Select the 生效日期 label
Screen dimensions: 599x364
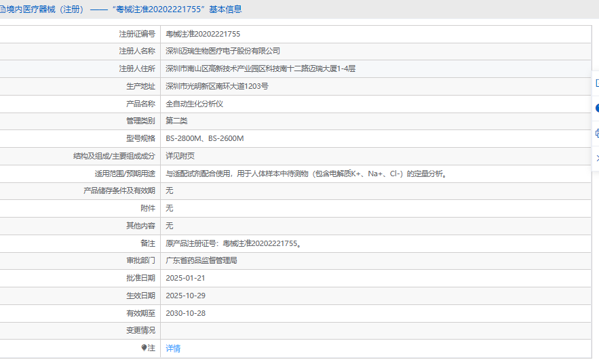pos(141,296)
